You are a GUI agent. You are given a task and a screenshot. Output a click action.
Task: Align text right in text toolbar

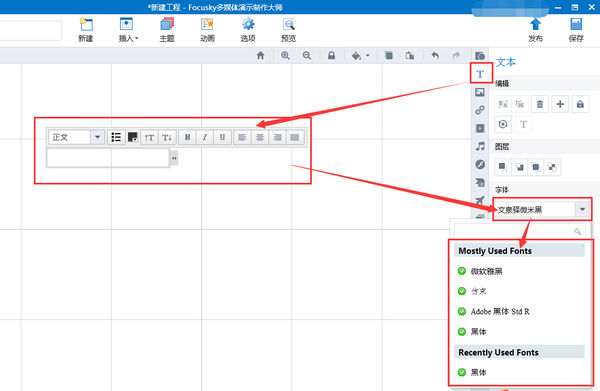(277, 137)
